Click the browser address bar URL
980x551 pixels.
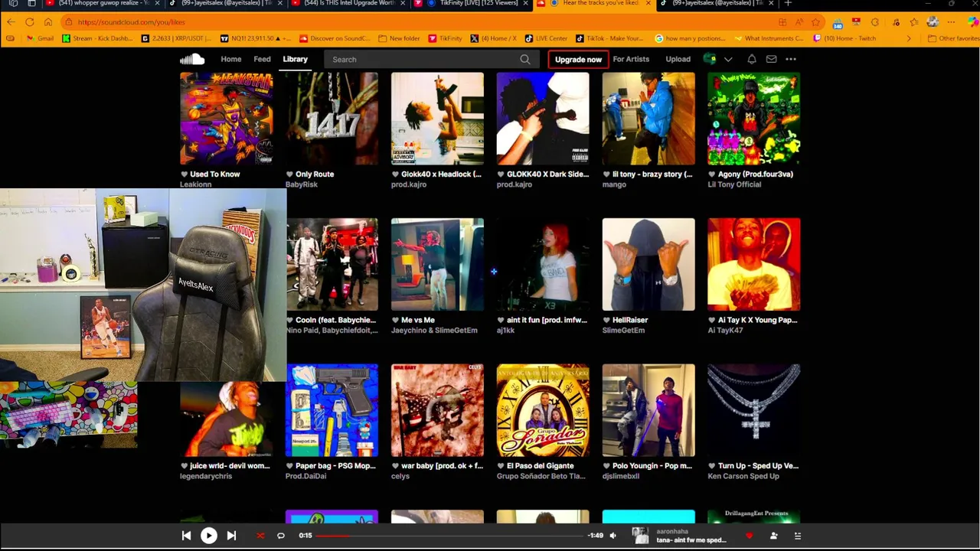(x=132, y=22)
